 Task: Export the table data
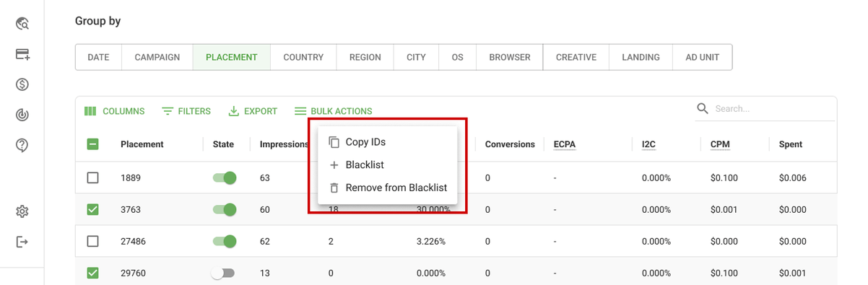point(253,111)
